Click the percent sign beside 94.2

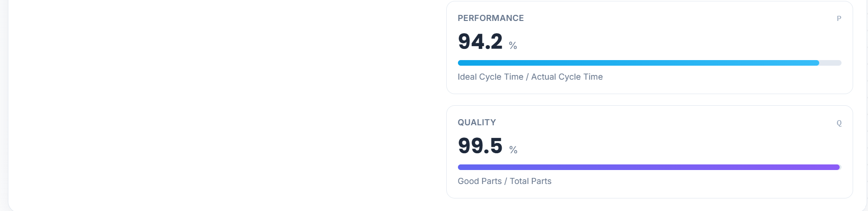[513, 46]
